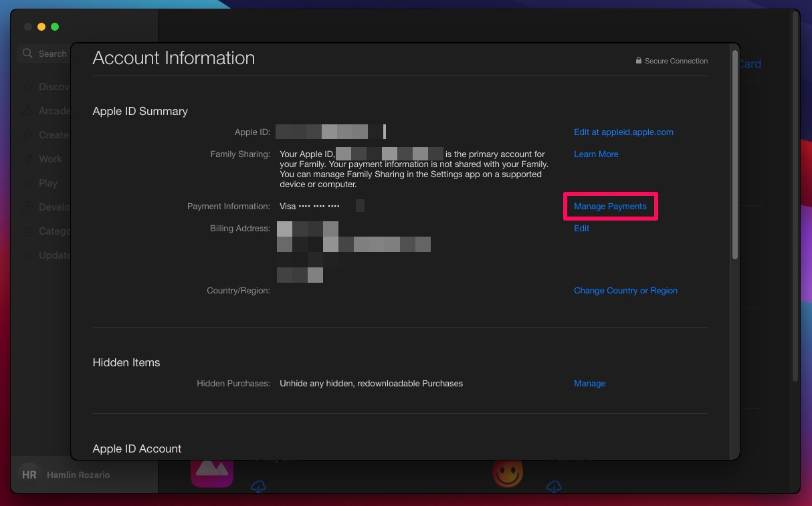
Task: Click the Unhide any hidden Purchases text
Action: click(371, 384)
